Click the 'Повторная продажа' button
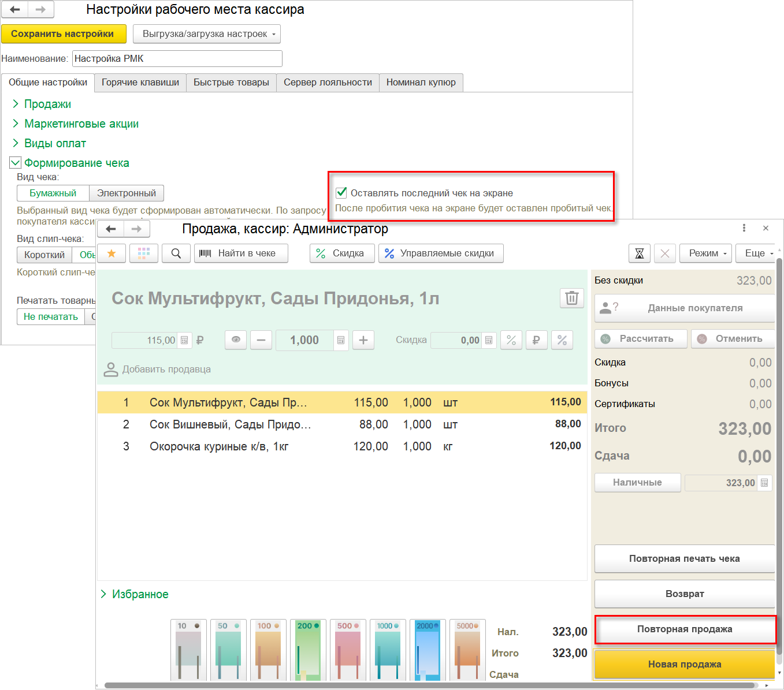Viewport: 784px width, 690px height. (x=685, y=629)
